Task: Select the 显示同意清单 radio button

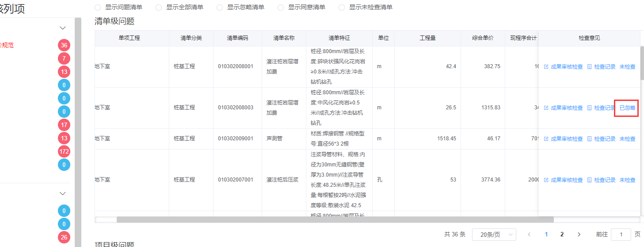Action: tap(281, 8)
